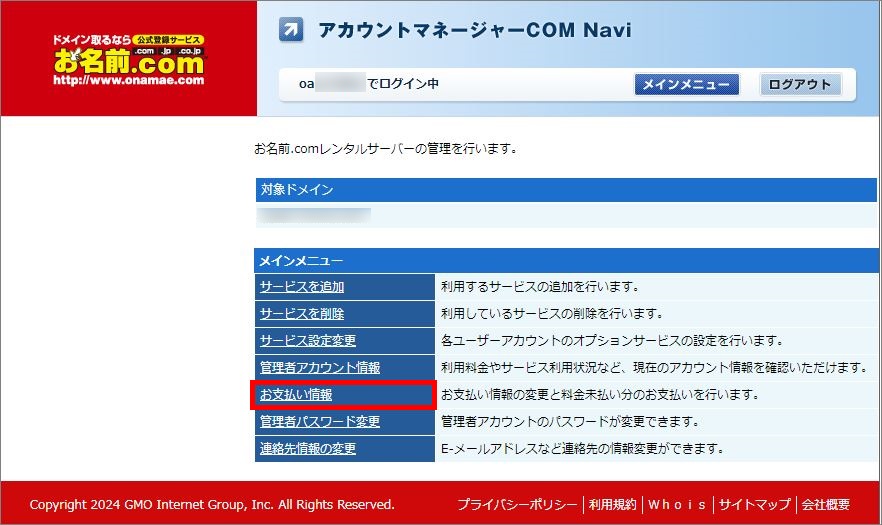
Task: Click the text お名前.comレンタルサーバーの管理を行います。
Action: [386, 149]
